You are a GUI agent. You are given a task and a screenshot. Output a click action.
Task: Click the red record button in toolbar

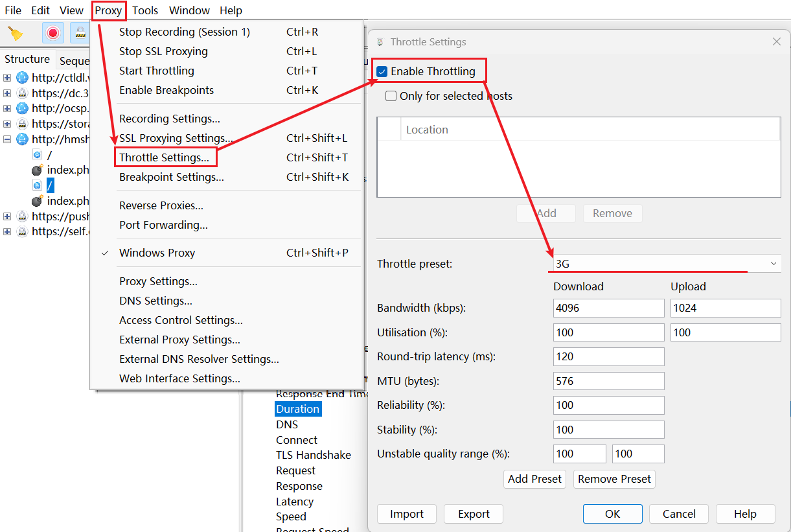pyautogui.click(x=53, y=32)
